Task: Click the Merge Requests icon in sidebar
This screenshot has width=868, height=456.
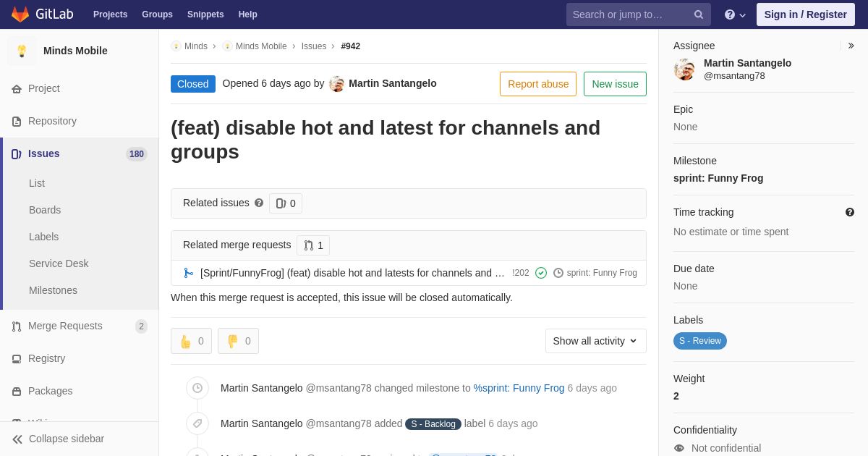Action: pyautogui.click(x=17, y=326)
